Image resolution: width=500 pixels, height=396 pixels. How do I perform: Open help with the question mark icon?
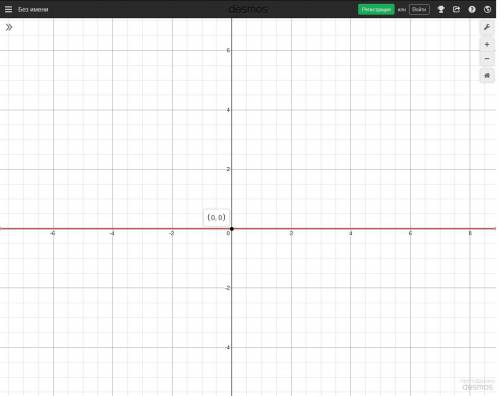(472, 9)
